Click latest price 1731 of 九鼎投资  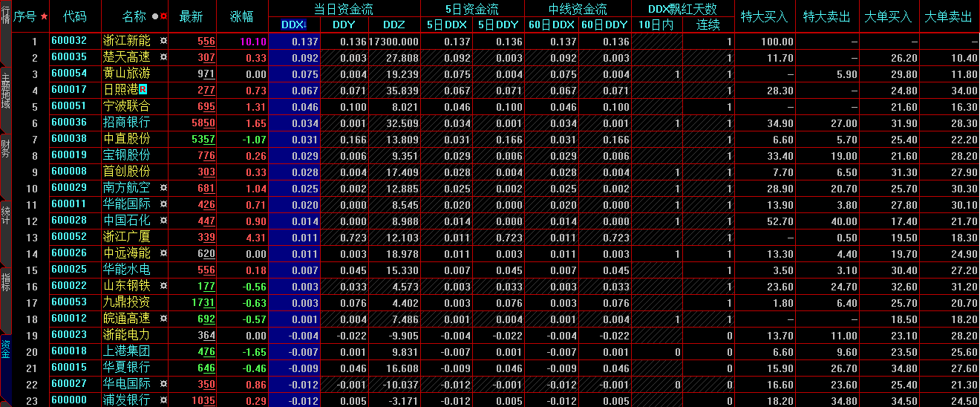(203, 303)
